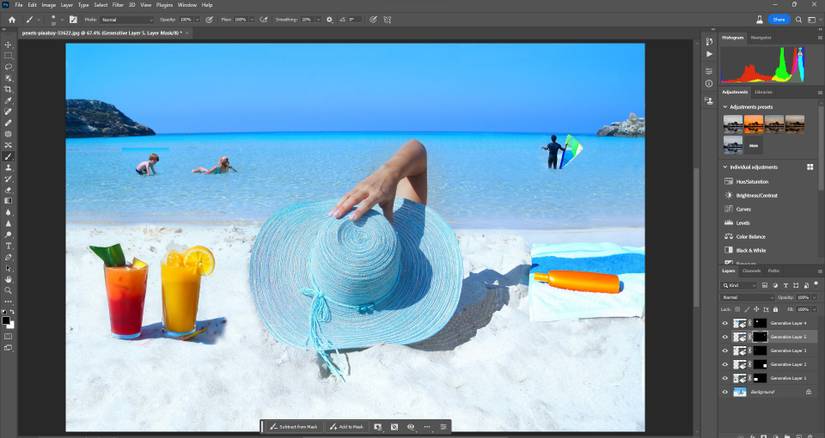
Task: Open smoothing options gear icon
Action: coord(329,19)
